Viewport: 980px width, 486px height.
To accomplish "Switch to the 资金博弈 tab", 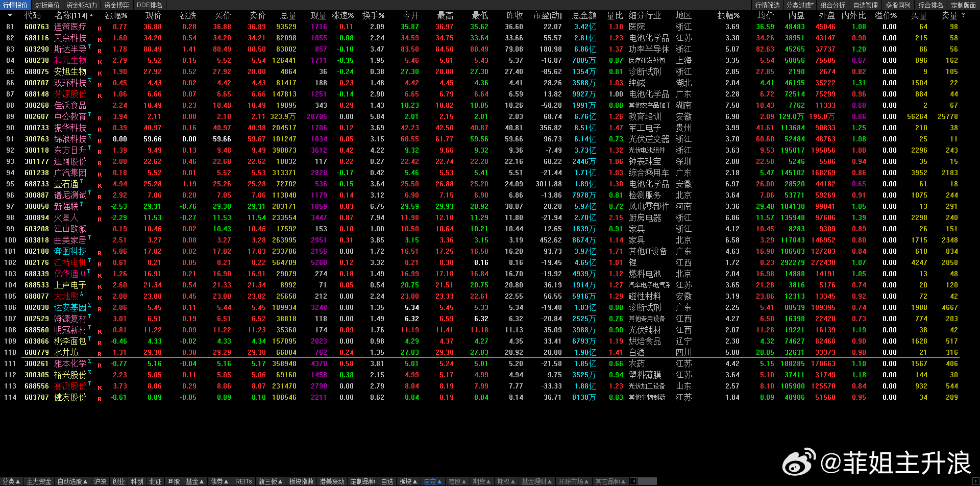I will click(117, 5).
